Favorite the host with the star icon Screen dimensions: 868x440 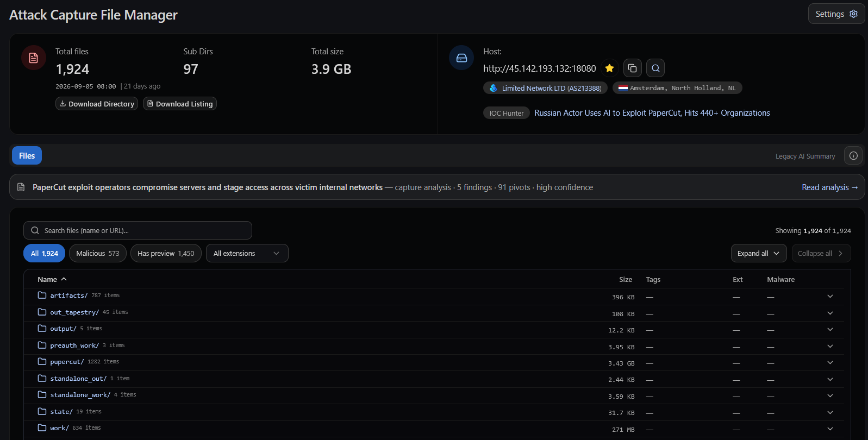[609, 68]
